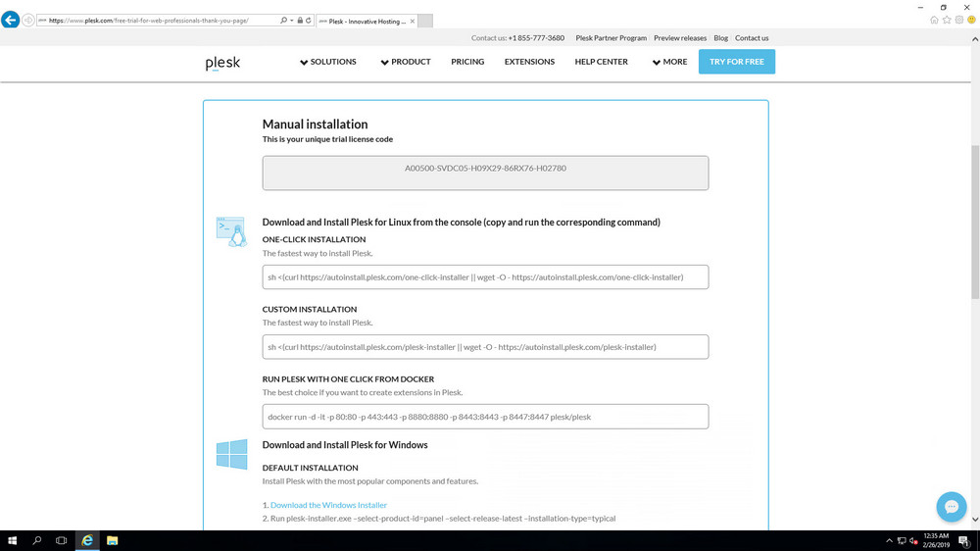Refresh the page with the reload icon

[308, 21]
